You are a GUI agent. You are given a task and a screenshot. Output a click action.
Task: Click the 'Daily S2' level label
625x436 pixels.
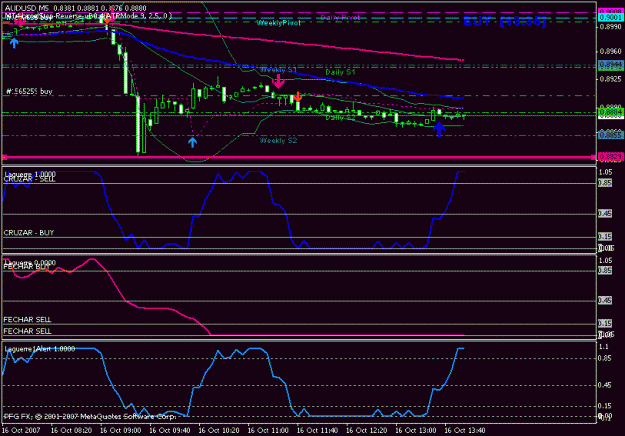click(340, 118)
